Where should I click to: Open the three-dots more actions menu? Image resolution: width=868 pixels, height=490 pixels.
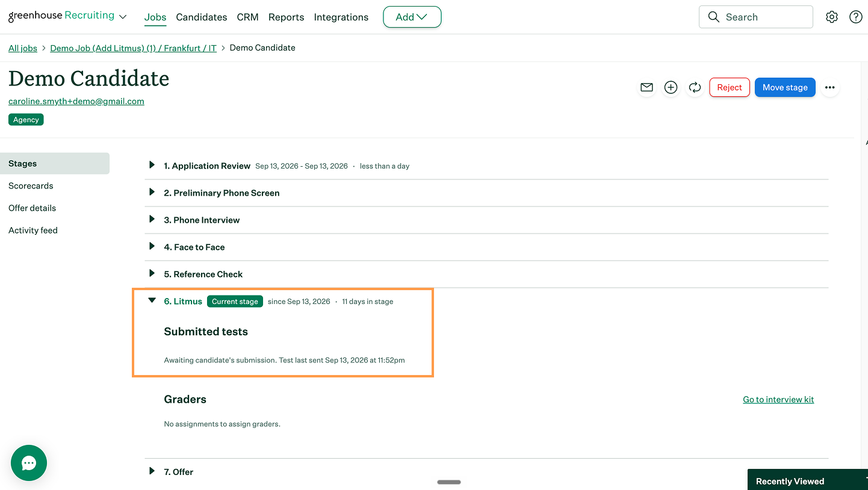pos(830,87)
